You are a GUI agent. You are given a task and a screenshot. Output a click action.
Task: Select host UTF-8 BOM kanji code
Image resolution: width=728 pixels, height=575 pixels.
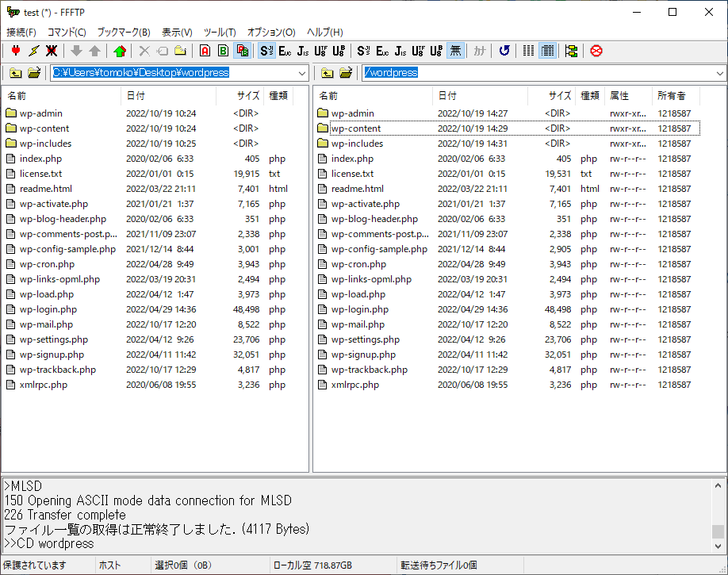coord(339,51)
